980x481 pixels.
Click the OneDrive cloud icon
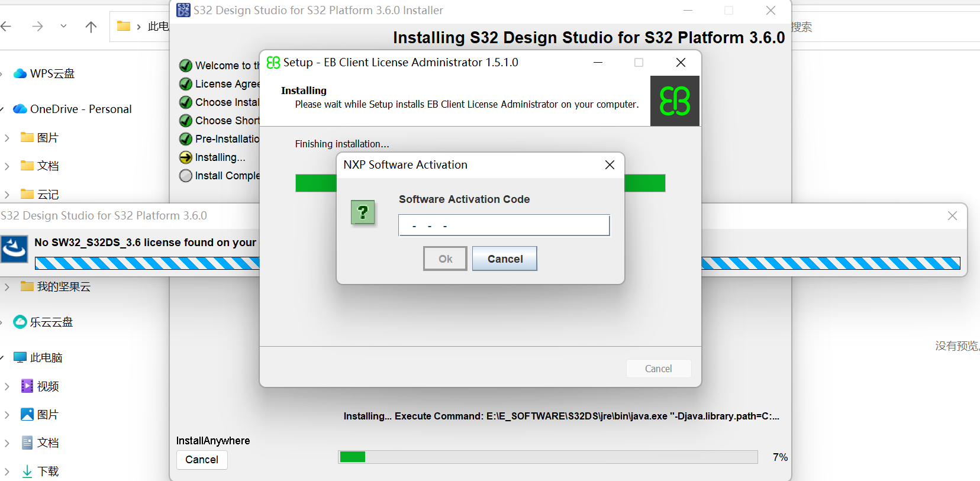pos(20,109)
